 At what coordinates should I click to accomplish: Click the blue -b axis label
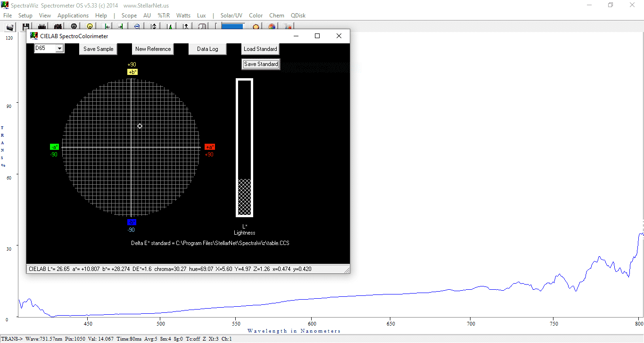132,222
